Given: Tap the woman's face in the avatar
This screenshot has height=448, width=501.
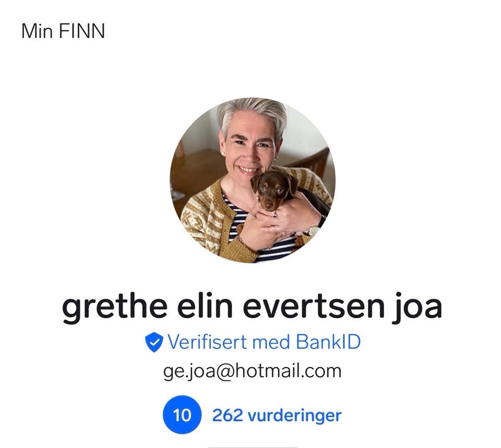Looking at the screenshot, I should 251,150.
